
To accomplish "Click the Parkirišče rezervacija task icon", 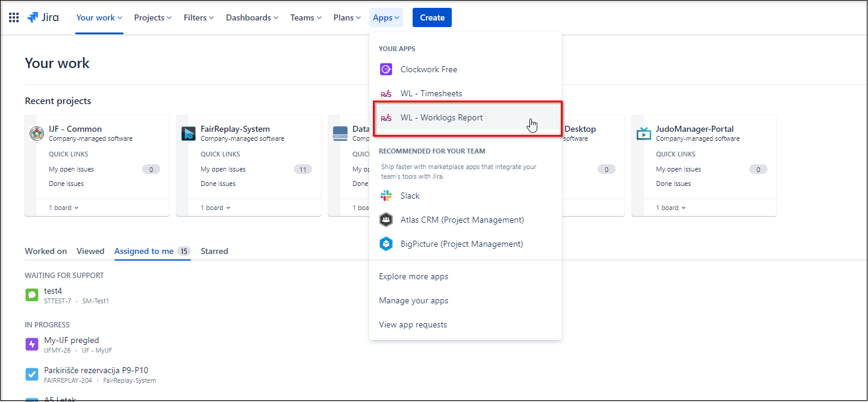I will click(32, 374).
